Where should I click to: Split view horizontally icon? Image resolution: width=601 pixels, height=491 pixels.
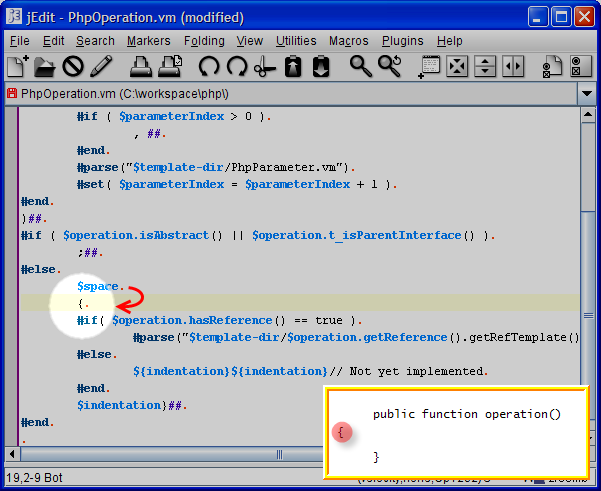click(x=485, y=67)
